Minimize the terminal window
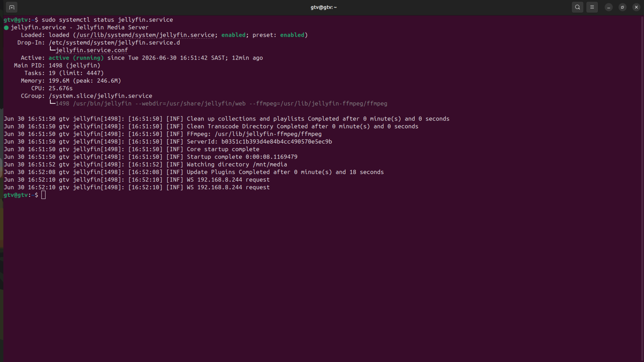Image resolution: width=644 pixels, height=362 pixels. 608,7
